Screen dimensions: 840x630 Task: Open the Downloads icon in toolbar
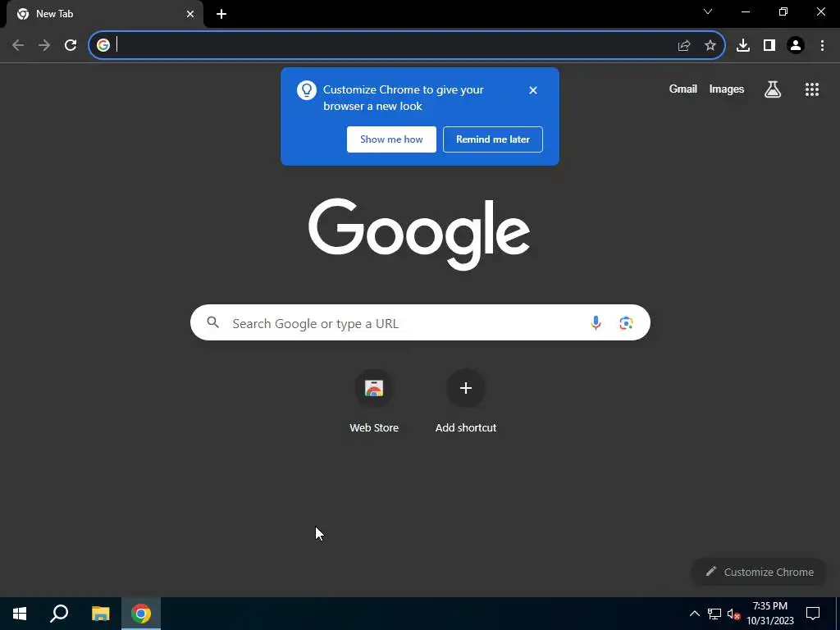click(743, 45)
